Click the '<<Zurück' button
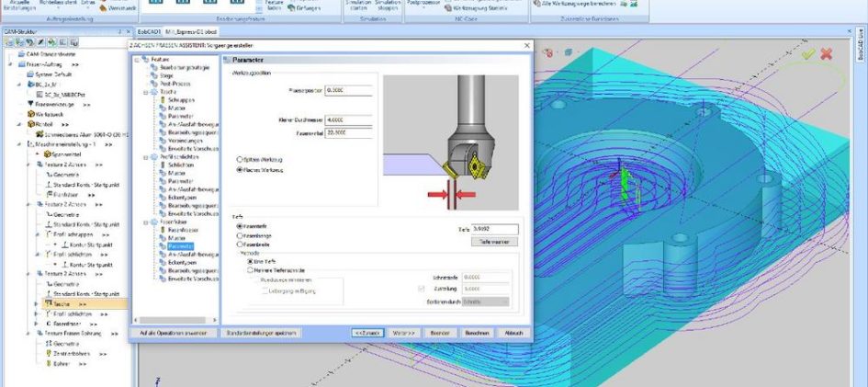The width and height of the screenshot is (868, 387). click(x=367, y=332)
